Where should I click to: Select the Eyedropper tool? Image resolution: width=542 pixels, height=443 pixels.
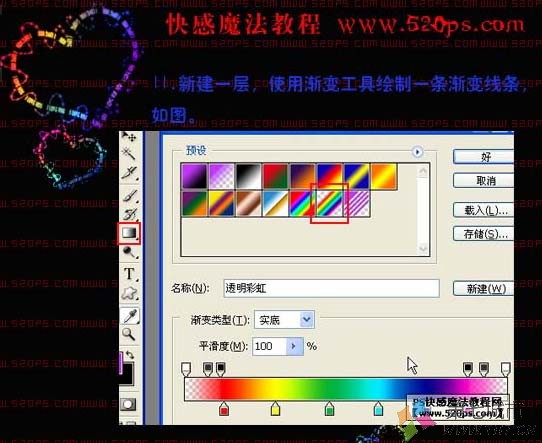[x=130, y=315]
